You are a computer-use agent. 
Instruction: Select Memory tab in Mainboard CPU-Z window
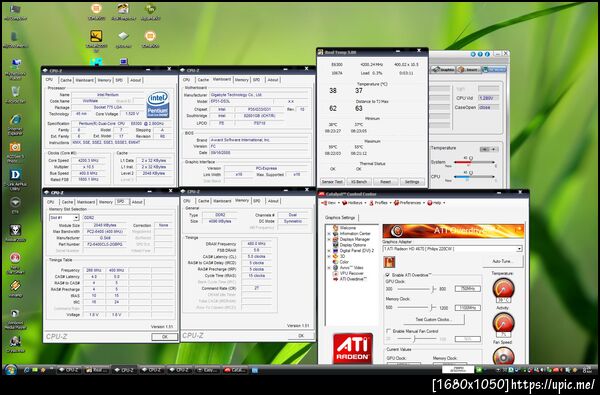click(241, 80)
